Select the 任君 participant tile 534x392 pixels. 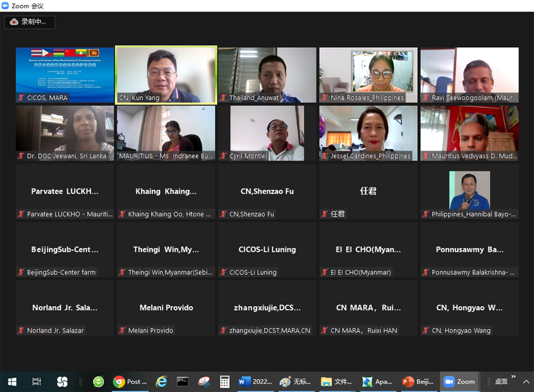pos(368,191)
